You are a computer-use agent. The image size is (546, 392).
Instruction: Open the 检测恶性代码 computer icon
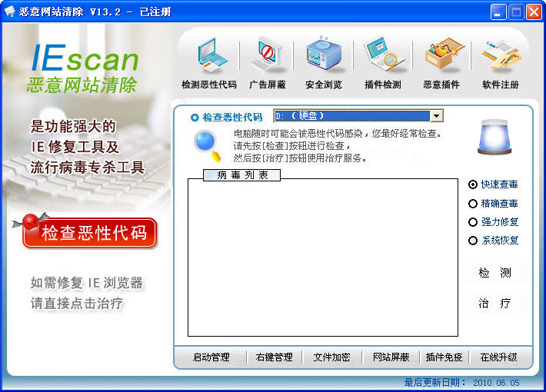point(208,55)
